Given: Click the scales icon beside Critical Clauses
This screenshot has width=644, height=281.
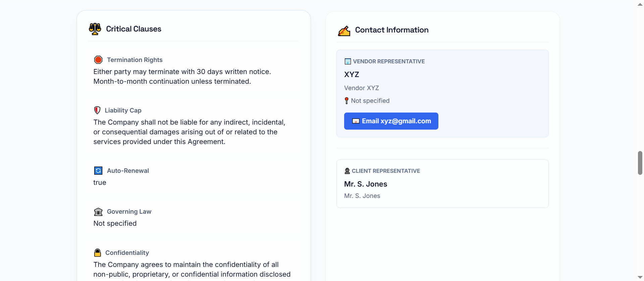Looking at the screenshot, I should (95, 29).
